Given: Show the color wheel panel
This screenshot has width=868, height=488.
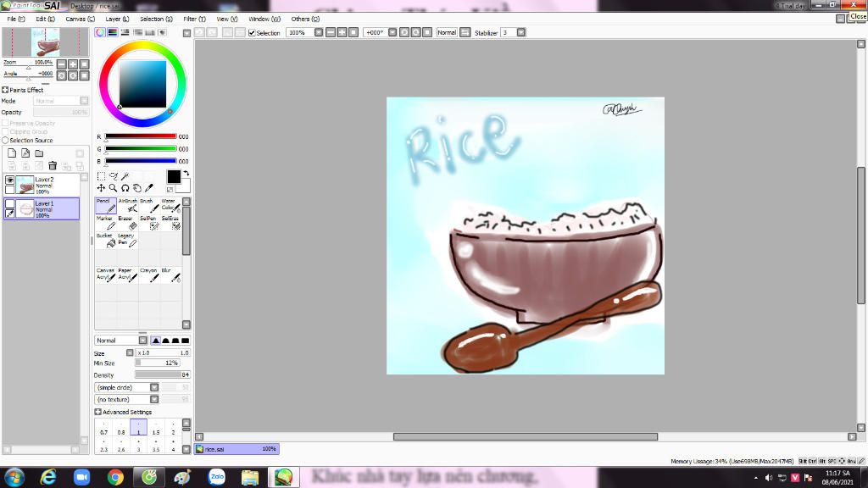Looking at the screenshot, I should click(x=100, y=32).
